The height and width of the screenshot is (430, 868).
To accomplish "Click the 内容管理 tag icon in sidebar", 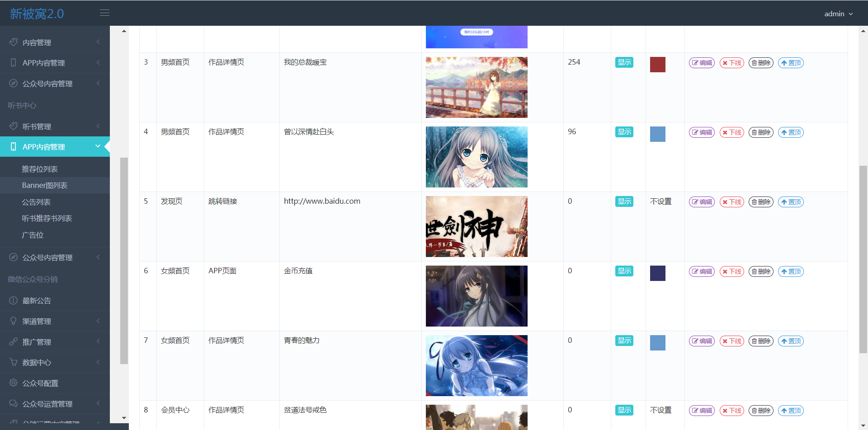I will tap(14, 42).
